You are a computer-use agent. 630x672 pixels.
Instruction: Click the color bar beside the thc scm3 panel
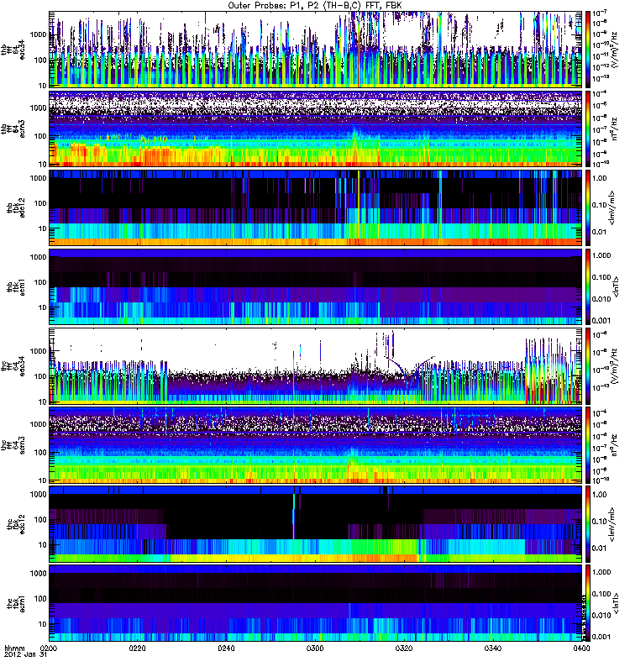[588, 445]
